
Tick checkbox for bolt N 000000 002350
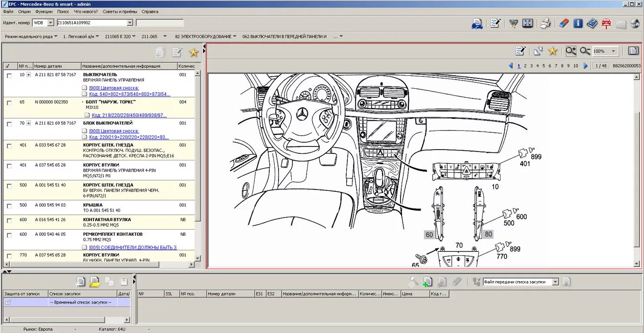[9, 102]
